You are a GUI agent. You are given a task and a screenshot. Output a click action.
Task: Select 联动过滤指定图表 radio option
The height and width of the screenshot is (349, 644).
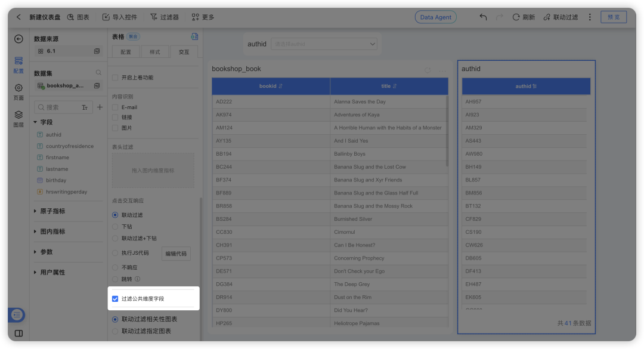116,331
